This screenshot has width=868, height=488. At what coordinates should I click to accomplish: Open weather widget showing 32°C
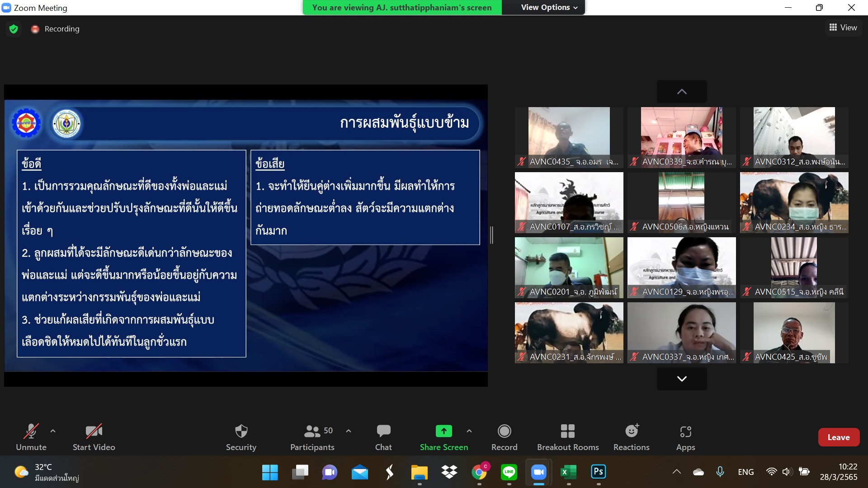tap(47, 472)
